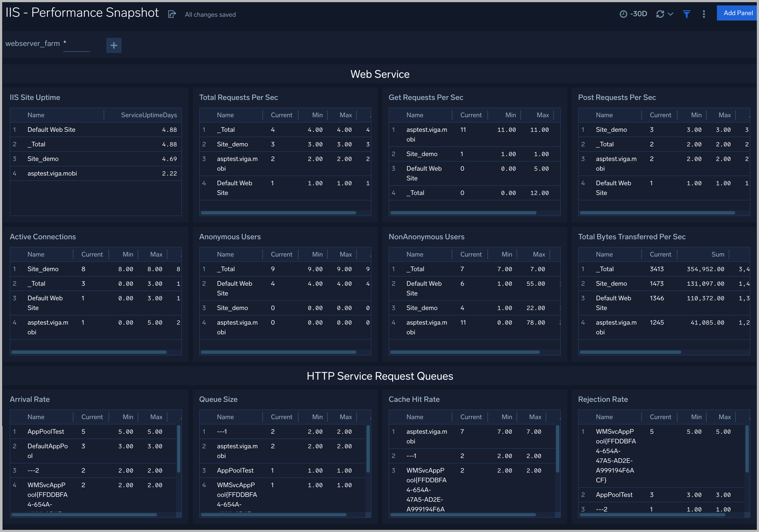759x532 pixels.
Task: Select asptest.viga.mobi row in Get Requests Per Sec
Action: click(427, 134)
